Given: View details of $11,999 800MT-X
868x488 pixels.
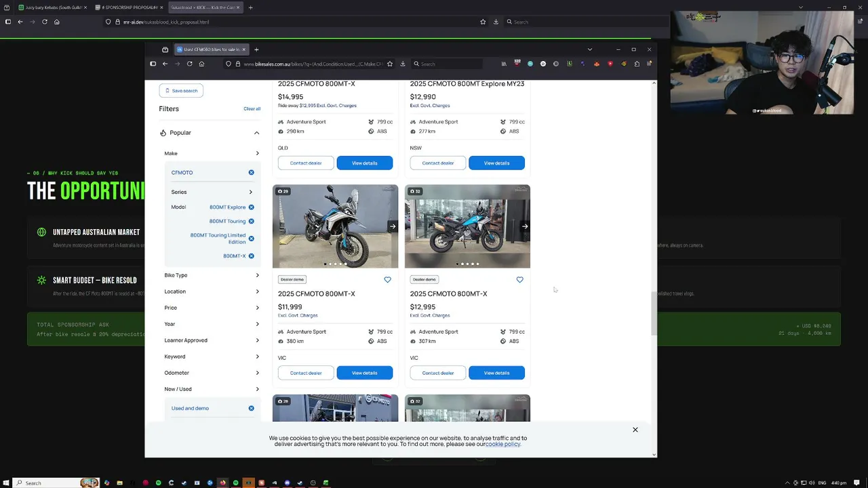Looking at the screenshot, I should coord(364,373).
